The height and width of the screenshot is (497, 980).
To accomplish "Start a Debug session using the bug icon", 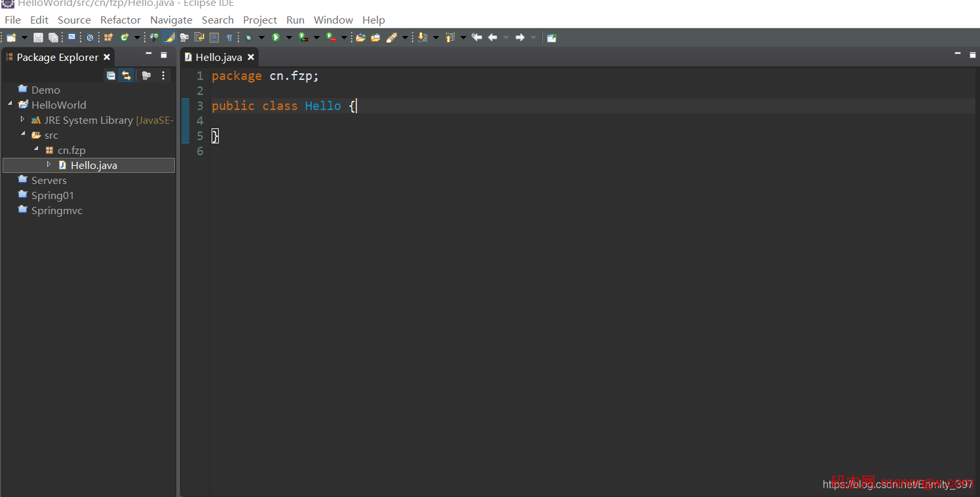I will pos(248,37).
